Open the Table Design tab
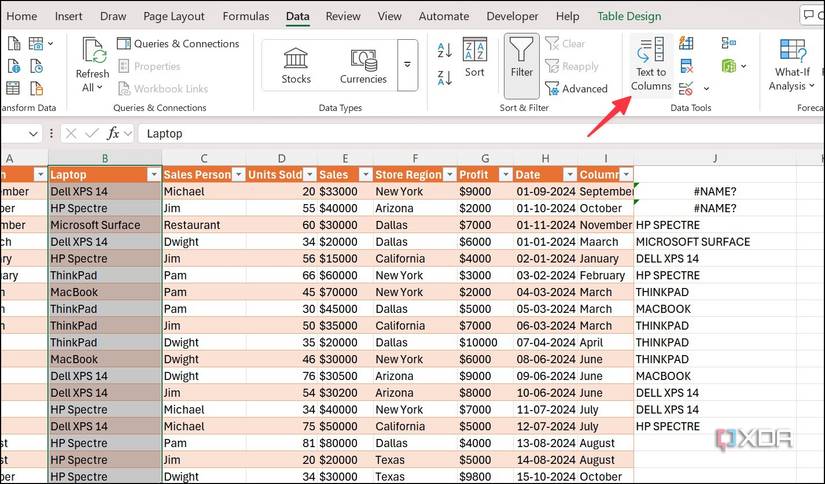The image size is (825, 484). pyautogui.click(x=629, y=16)
